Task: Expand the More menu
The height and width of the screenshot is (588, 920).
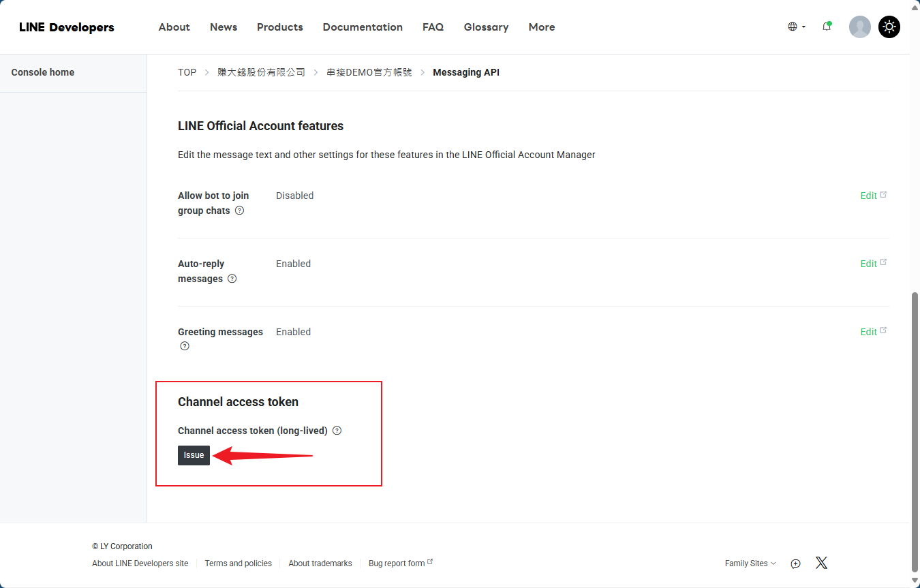Action: pyautogui.click(x=542, y=27)
